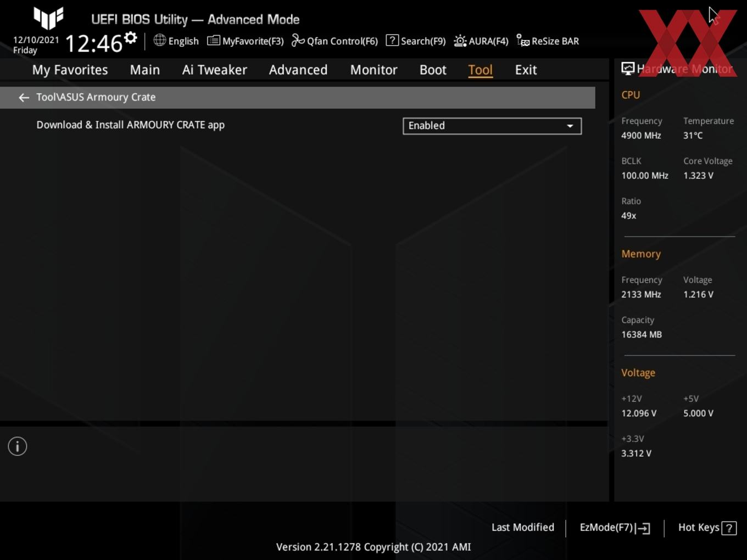Click the Hot Keys question mark icon

click(729, 528)
